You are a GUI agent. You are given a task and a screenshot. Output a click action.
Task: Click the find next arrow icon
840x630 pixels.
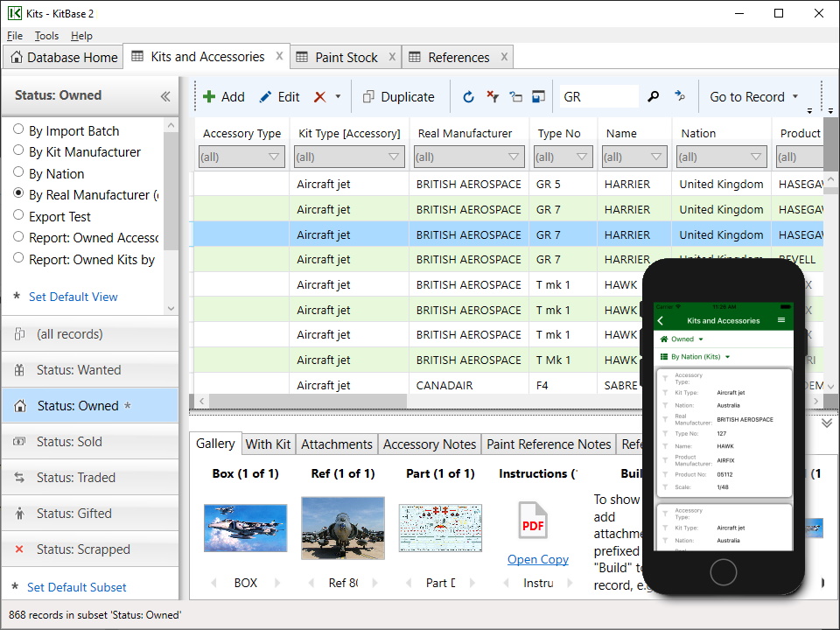point(680,96)
